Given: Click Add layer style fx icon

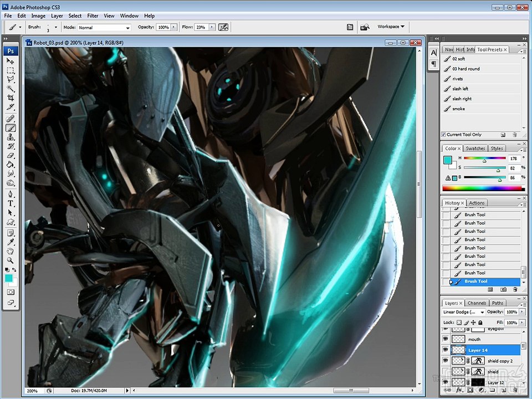Looking at the screenshot, I should [459, 390].
